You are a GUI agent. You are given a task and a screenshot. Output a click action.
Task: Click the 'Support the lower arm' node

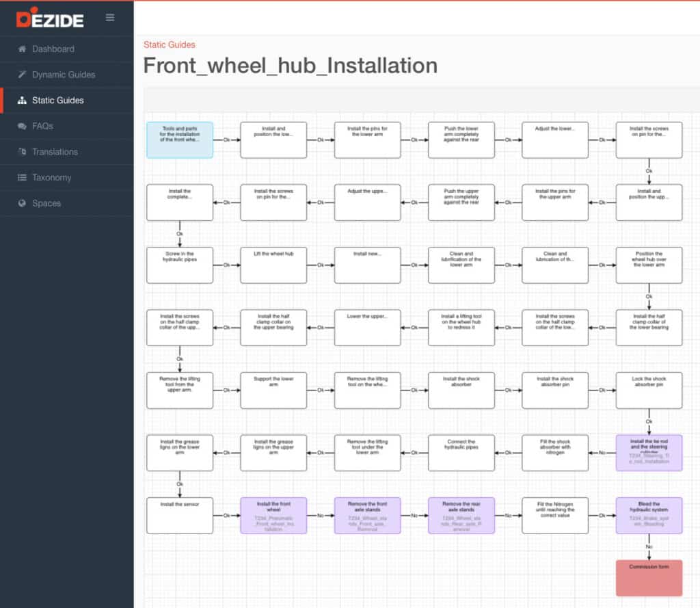273,391
